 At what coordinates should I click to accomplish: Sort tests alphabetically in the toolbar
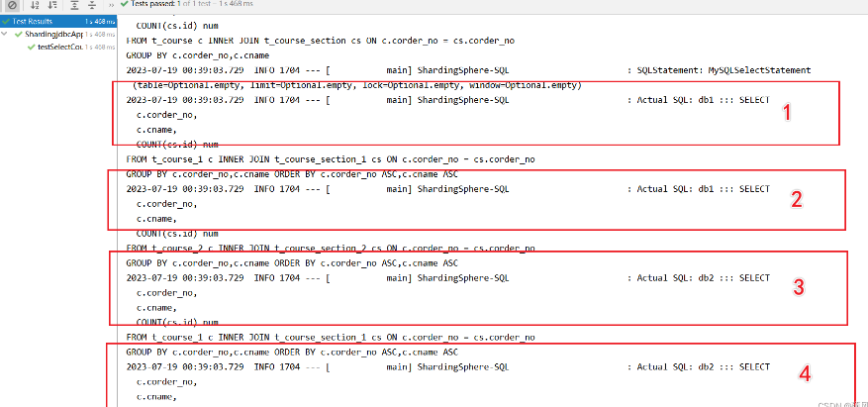35,5
